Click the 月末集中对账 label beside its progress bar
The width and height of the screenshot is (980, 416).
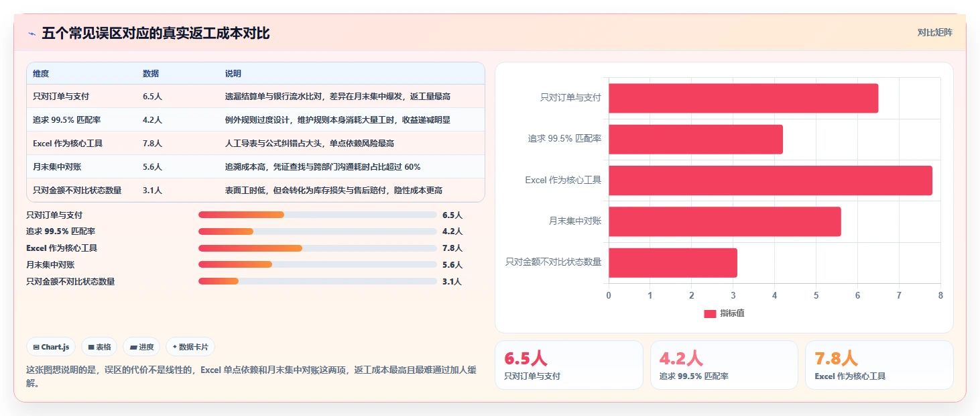[50, 265]
